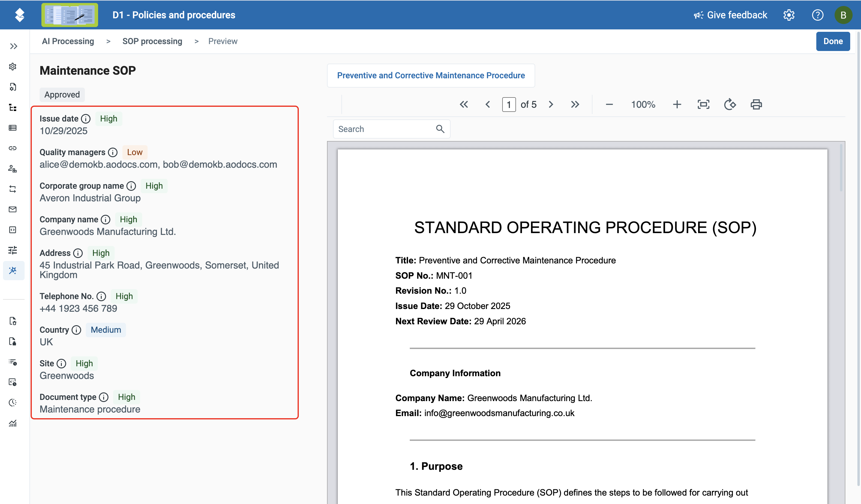
Task: Open the SOP processing breadcrumb
Action: point(152,41)
